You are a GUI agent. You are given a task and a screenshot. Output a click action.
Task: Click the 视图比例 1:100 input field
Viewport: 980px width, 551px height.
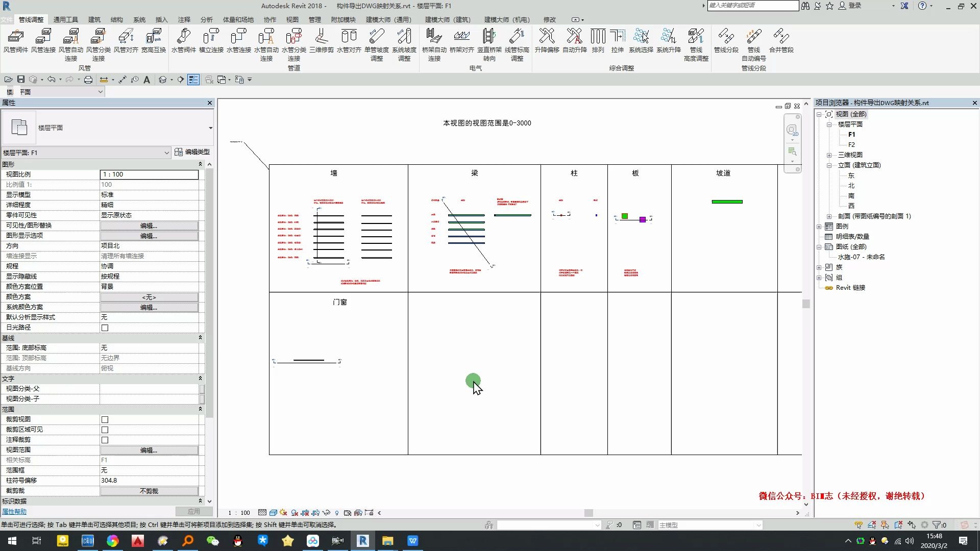[x=149, y=174]
